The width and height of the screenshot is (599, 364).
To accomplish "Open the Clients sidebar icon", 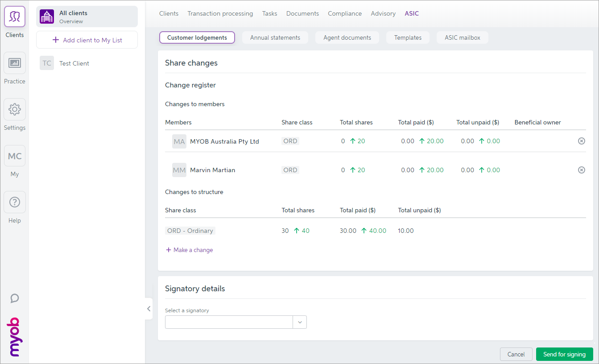I will click(15, 17).
